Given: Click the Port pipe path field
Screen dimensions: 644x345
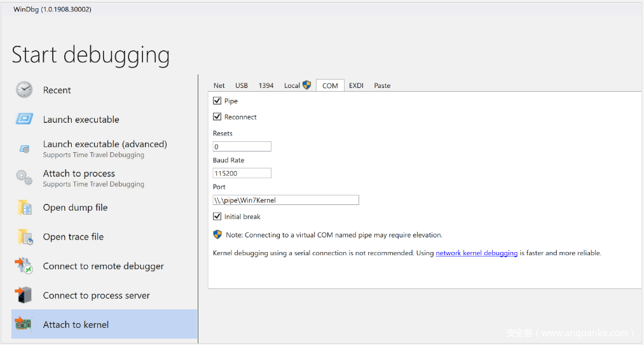Looking at the screenshot, I should tap(286, 200).
